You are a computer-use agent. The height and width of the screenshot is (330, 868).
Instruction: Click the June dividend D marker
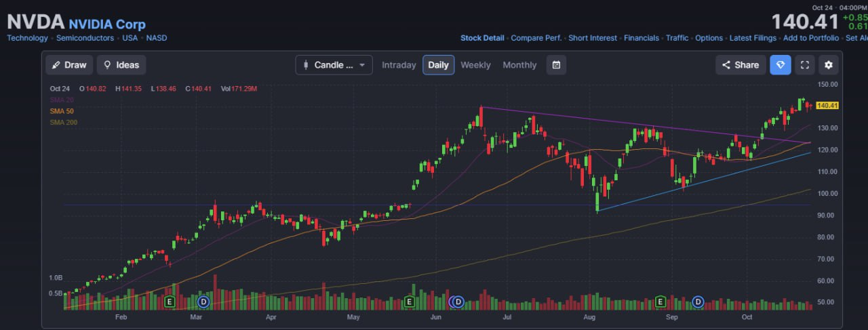(458, 301)
